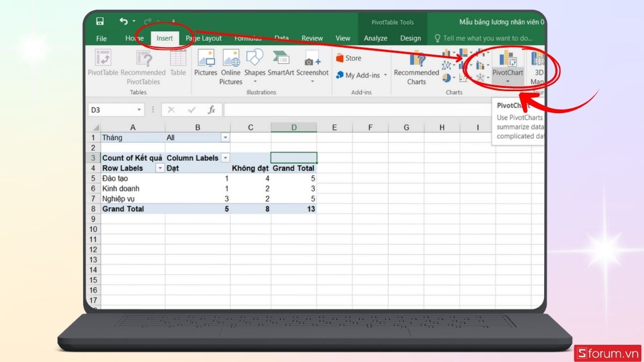Select the PivotChart icon in Charts group
This screenshot has width=644, height=362.
click(x=506, y=60)
